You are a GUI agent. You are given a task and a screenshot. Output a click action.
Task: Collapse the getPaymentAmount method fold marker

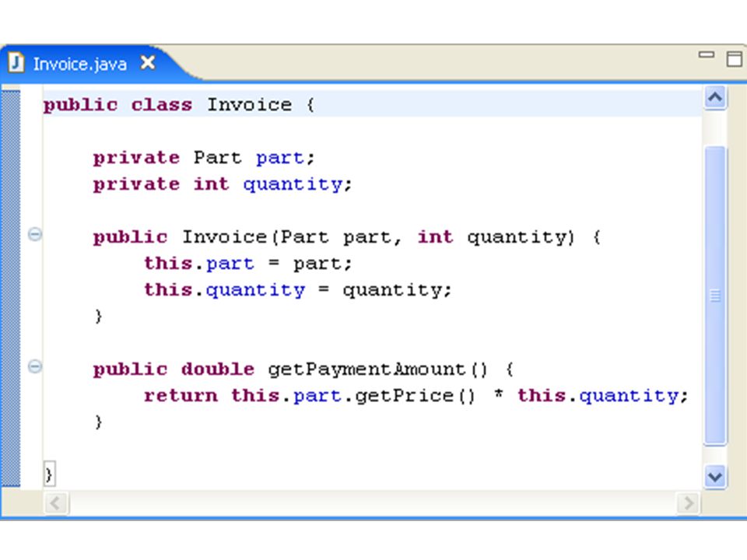(35, 366)
